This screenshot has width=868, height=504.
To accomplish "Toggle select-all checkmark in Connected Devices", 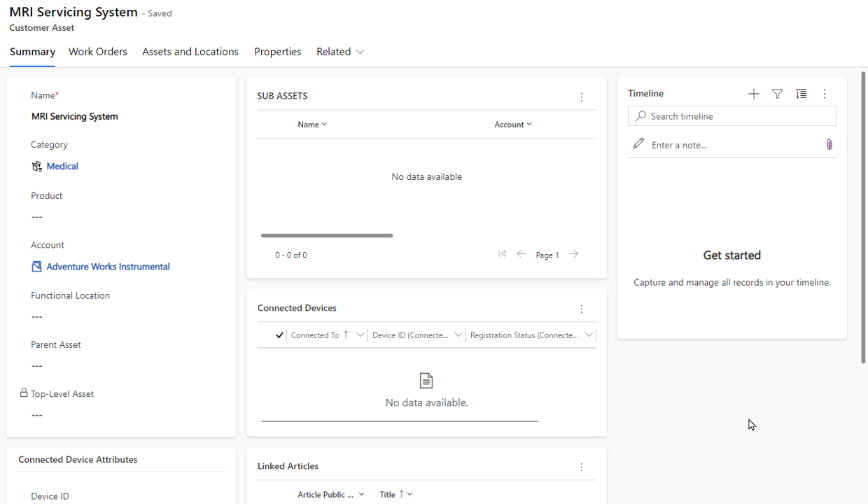I will (279, 335).
